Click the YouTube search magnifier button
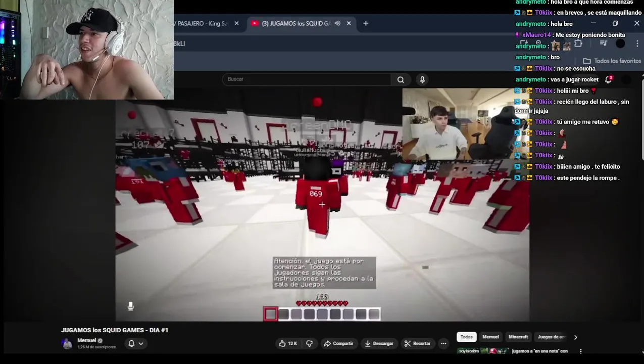Screen dimensions: 644x364 tap(401, 79)
